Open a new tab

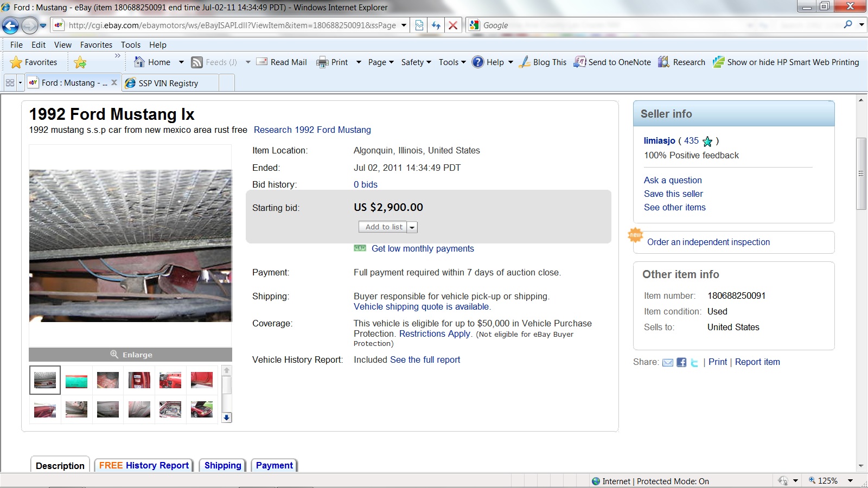pyautogui.click(x=227, y=83)
